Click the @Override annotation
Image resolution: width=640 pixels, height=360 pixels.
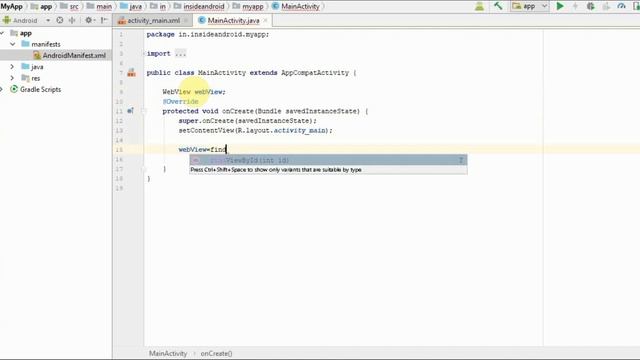(180, 101)
